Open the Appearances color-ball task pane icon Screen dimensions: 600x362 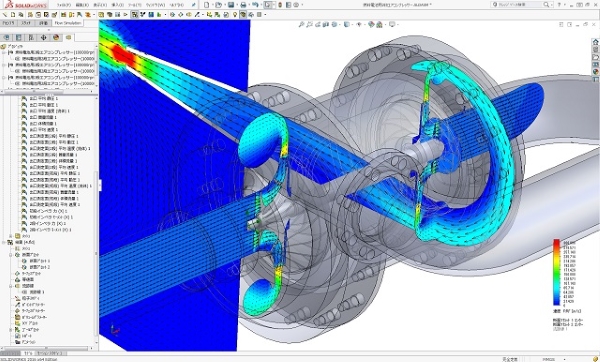(x=595, y=72)
